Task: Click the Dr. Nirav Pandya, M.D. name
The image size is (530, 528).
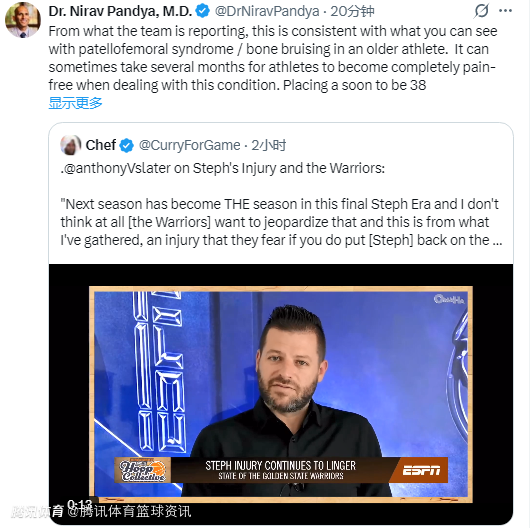Action: click(x=120, y=11)
